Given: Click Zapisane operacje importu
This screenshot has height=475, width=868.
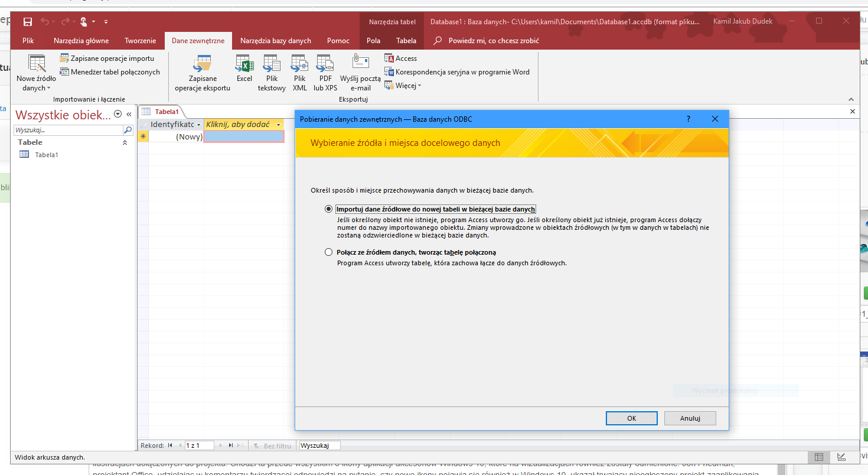Looking at the screenshot, I should [x=107, y=58].
